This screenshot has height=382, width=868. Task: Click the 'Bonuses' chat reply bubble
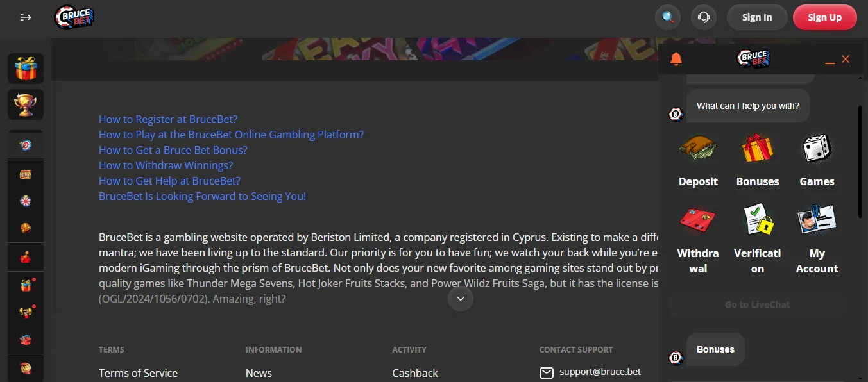click(715, 349)
